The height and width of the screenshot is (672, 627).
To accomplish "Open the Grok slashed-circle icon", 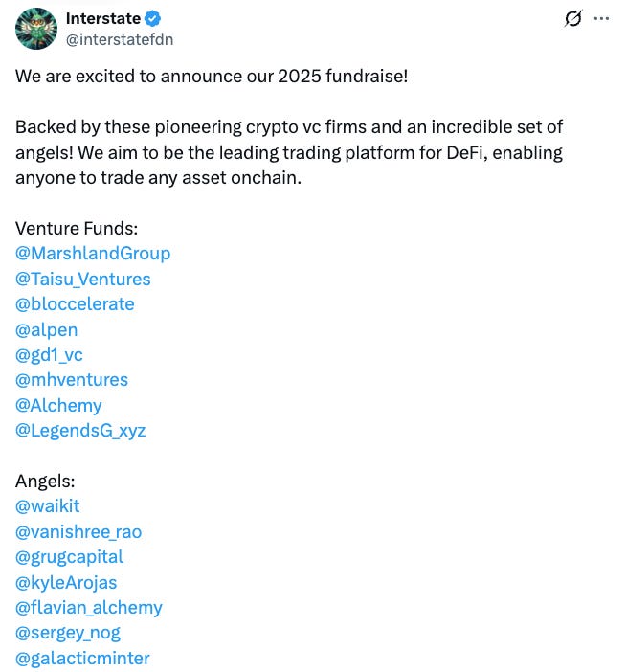I will 573,18.
